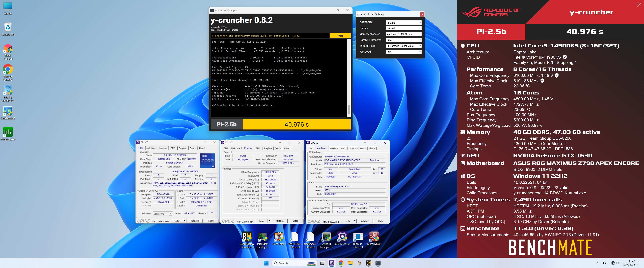The image size is (644, 268).
Task: Open File Explorer in the taskbar
Action: point(350,263)
